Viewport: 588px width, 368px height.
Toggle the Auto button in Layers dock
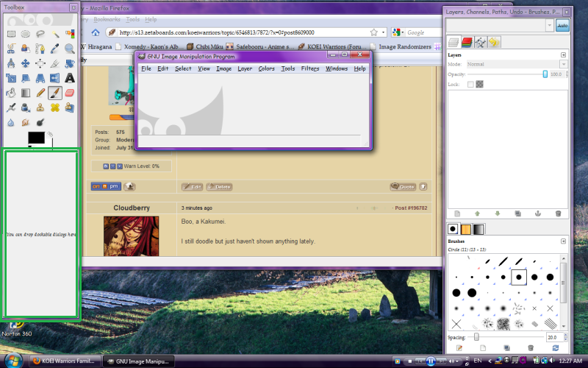coord(562,26)
